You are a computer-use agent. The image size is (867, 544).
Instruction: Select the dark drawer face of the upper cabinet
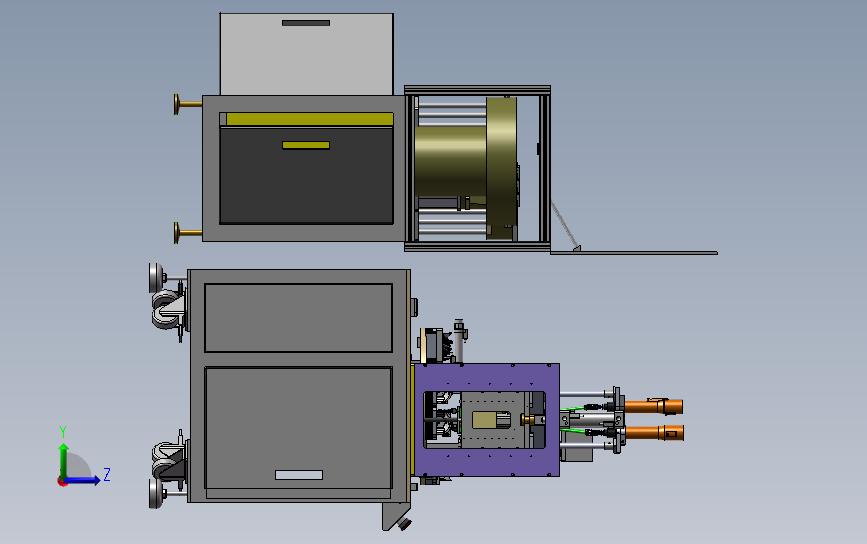click(306, 175)
